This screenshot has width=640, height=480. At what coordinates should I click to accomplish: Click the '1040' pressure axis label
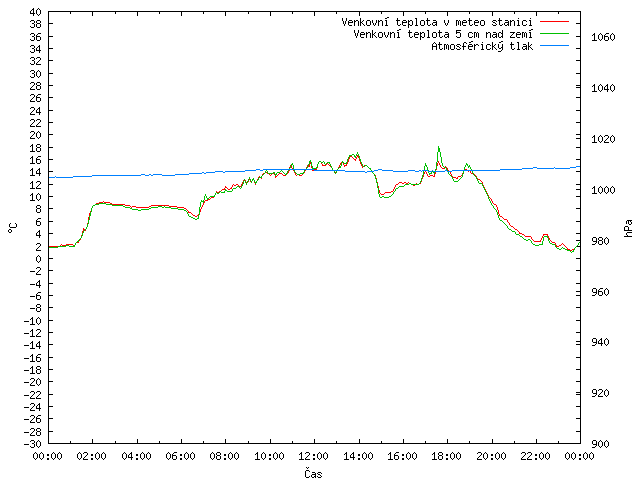(x=603, y=88)
